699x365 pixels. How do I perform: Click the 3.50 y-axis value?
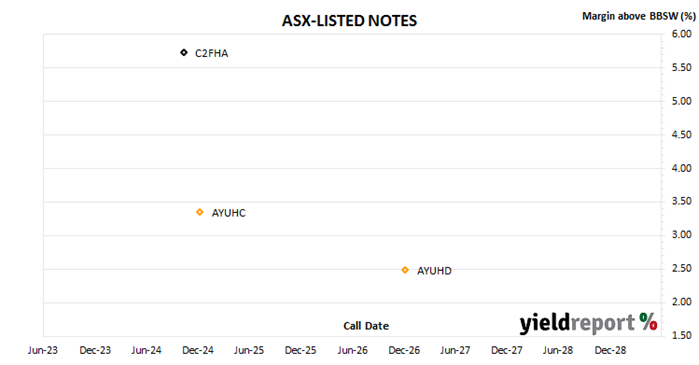682,201
